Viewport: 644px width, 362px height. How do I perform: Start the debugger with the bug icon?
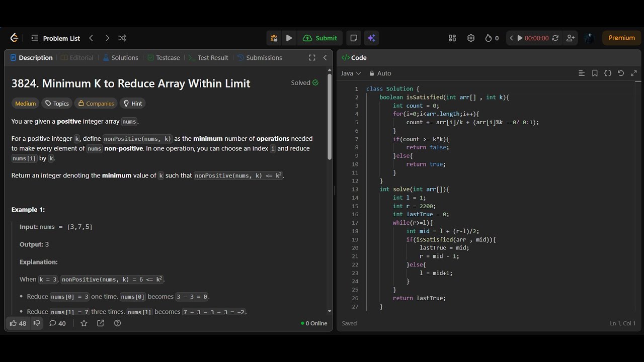274,38
